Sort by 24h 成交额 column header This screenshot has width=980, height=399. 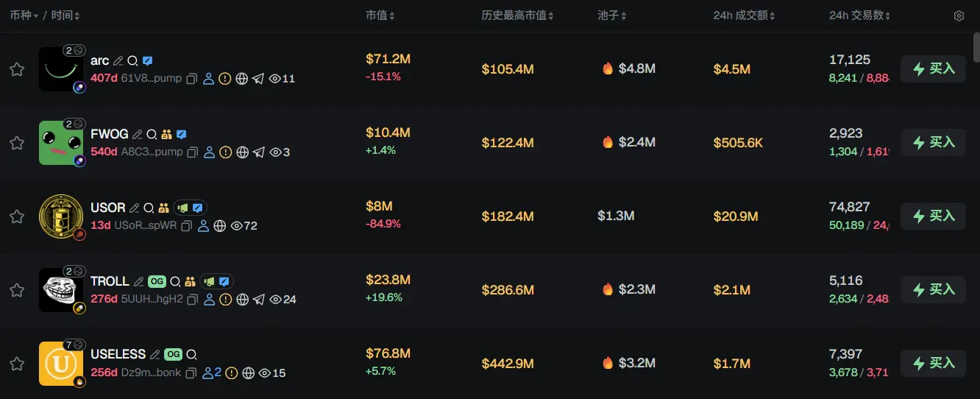tap(744, 15)
